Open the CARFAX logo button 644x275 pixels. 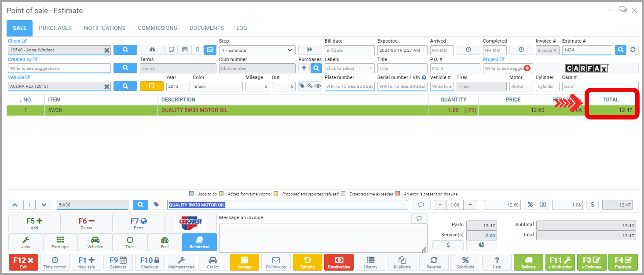587,68
